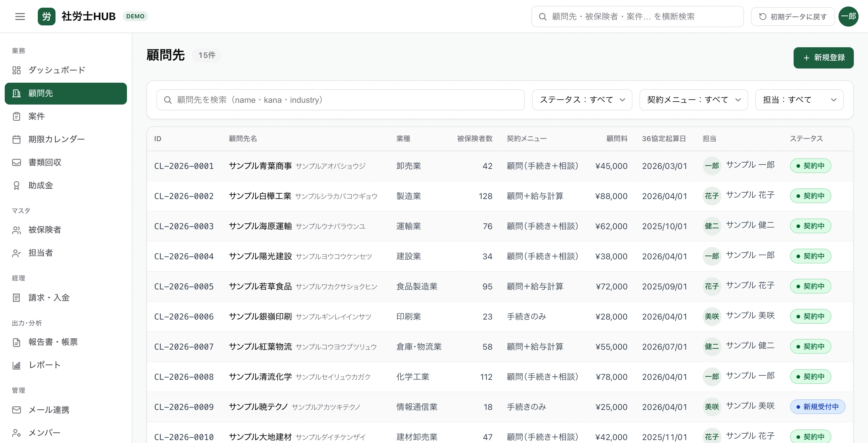The height and width of the screenshot is (443, 868).
Task: Click the DEMO label badge
Action: tap(135, 16)
